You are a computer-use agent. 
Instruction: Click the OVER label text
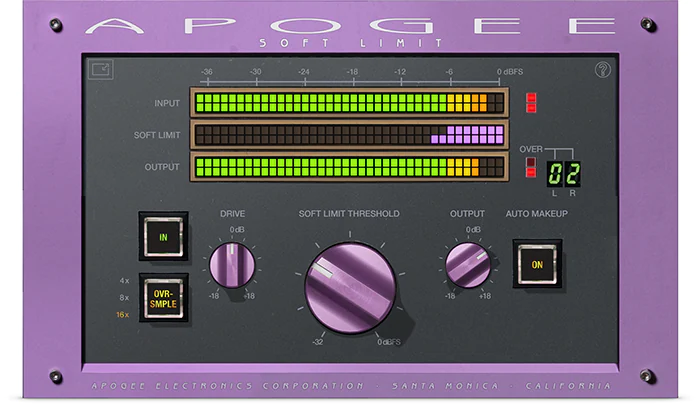pyautogui.click(x=531, y=149)
